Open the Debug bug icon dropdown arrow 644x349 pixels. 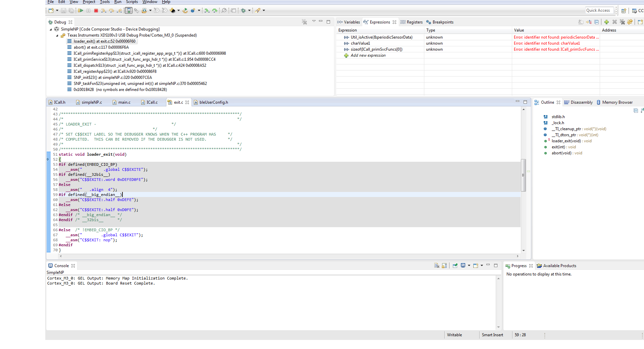[x=249, y=10]
